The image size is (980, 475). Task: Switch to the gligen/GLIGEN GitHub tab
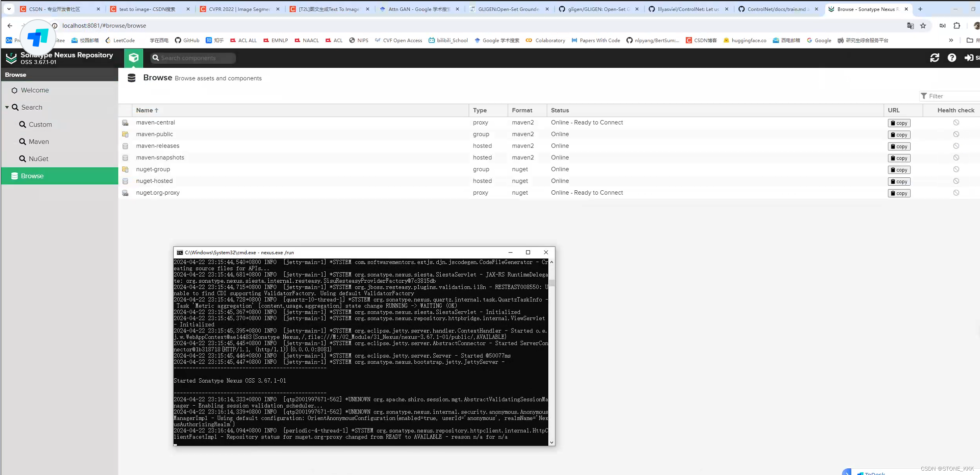(x=599, y=9)
